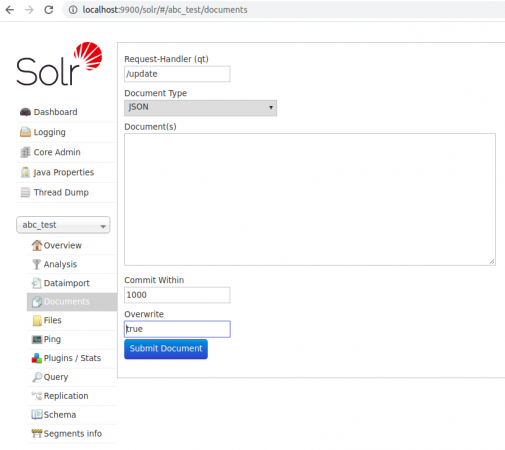Screen dimensions: 505x450
Task: Click the Plugins / Stats blocks icon
Action: coord(37,358)
